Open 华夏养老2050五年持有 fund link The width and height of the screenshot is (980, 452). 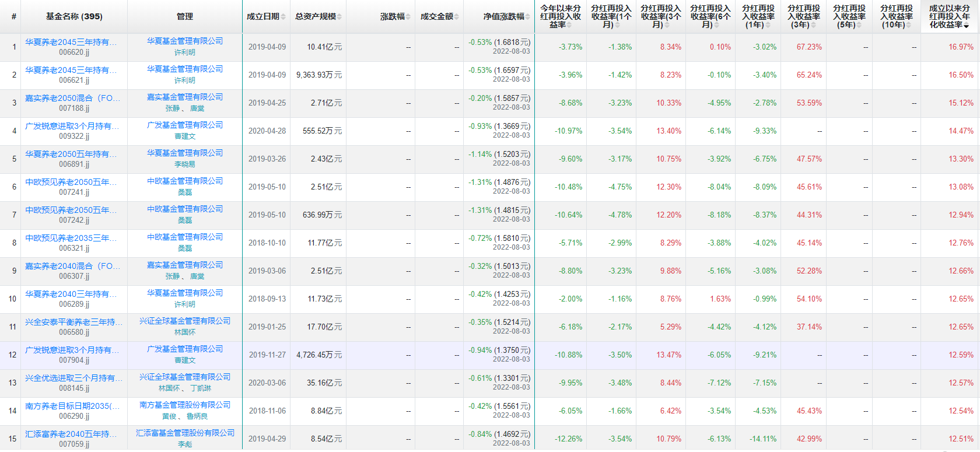coord(71,154)
